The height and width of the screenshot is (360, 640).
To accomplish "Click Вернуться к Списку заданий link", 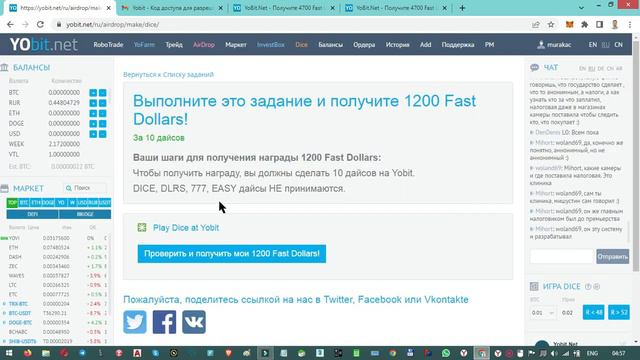I will 168,75.
